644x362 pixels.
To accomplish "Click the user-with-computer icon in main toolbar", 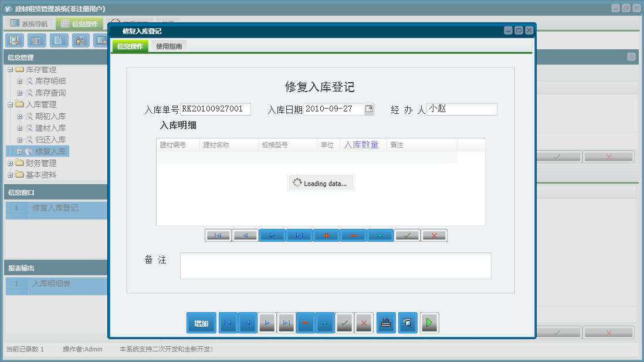I will [x=80, y=40].
